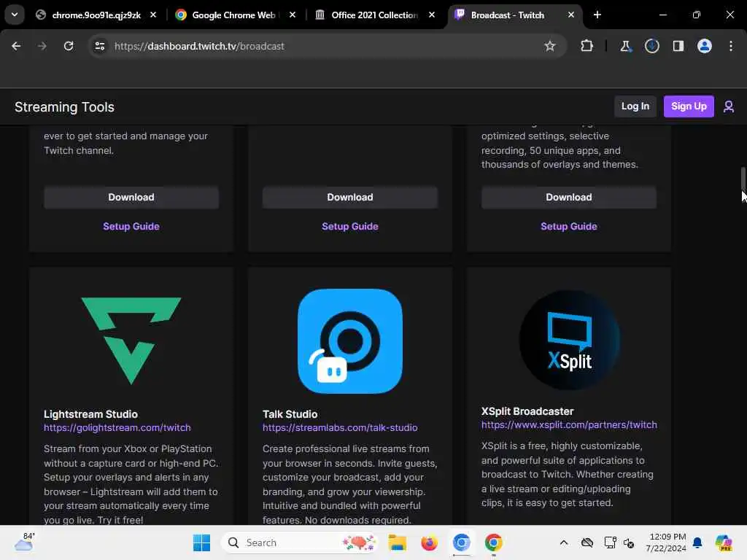Click the XSplit Broadcaster logo
The height and width of the screenshot is (560, 747).
tap(569, 340)
